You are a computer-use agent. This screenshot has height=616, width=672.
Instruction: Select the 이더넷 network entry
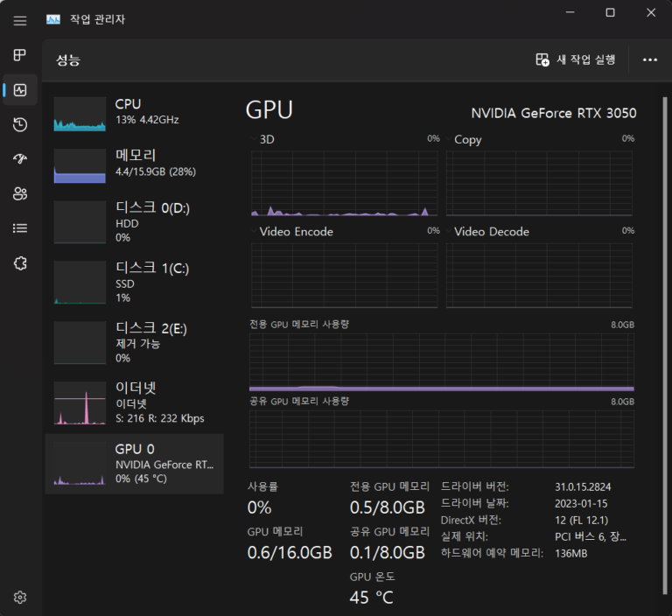(x=134, y=402)
